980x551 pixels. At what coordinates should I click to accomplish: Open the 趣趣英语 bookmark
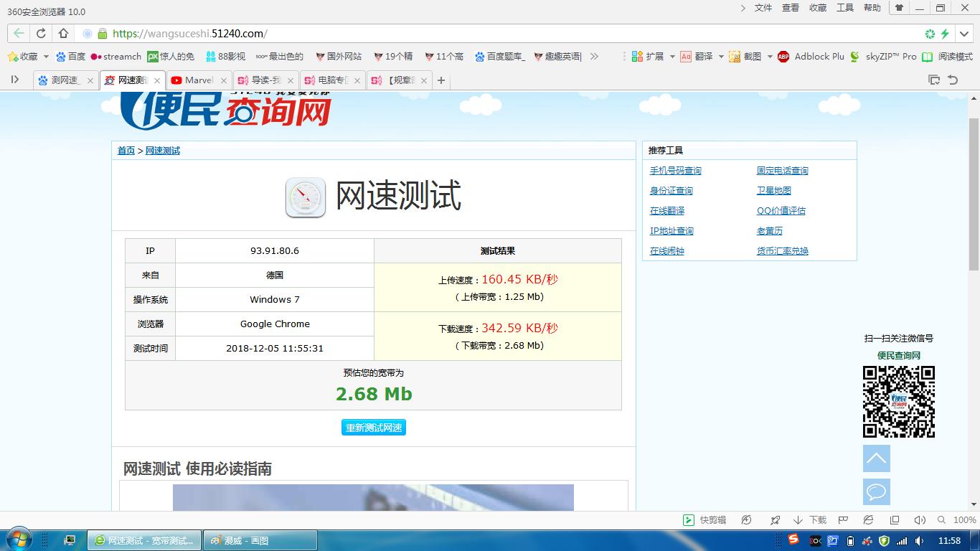pyautogui.click(x=557, y=56)
